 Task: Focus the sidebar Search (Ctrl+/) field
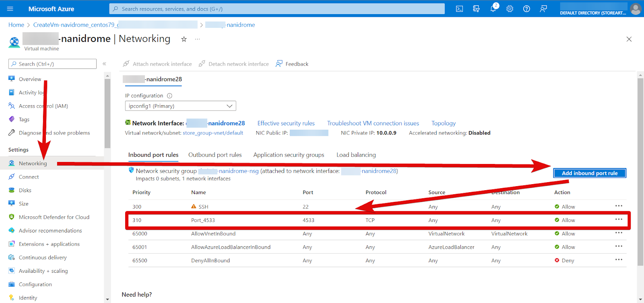(52, 64)
